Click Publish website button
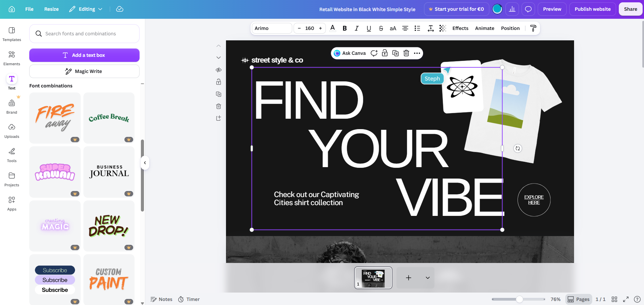Image resolution: width=644 pixels, height=305 pixels. (x=593, y=9)
